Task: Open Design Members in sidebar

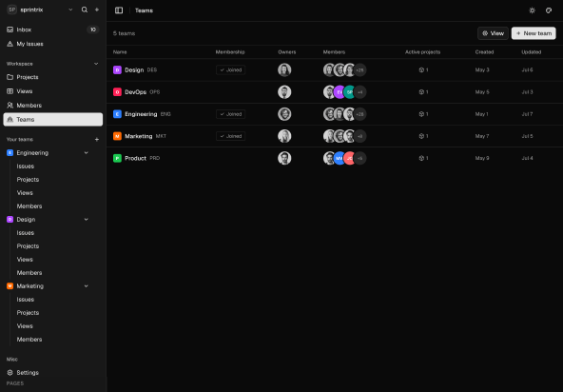Action: click(29, 272)
